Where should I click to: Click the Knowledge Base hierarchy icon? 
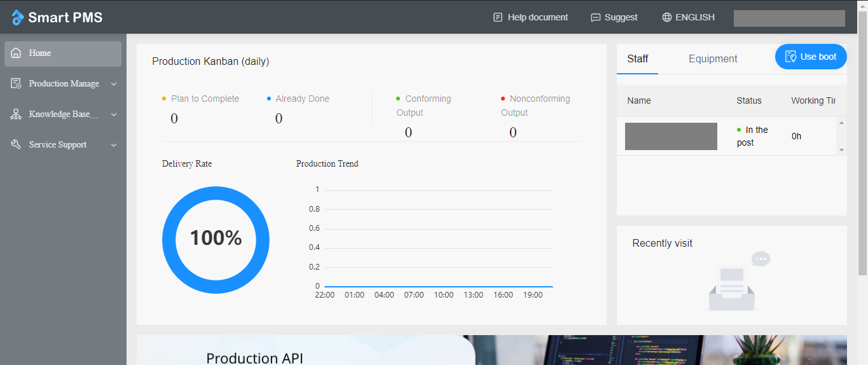[16, 114]
